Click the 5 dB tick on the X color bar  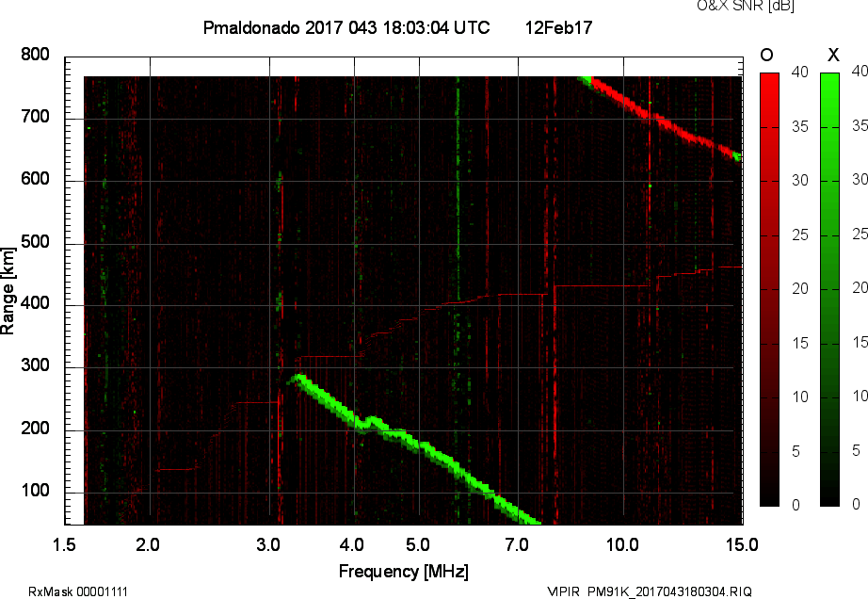coord(856,450)
